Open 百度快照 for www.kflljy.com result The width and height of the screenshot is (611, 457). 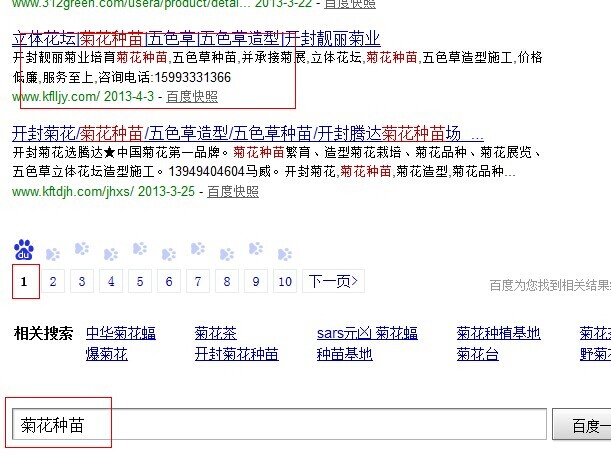192,96
